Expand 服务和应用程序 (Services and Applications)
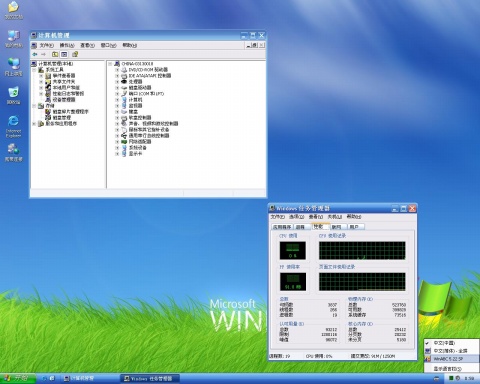Viewport: 480px width, 384px height. pyautogui.click(x=34, y=124)
